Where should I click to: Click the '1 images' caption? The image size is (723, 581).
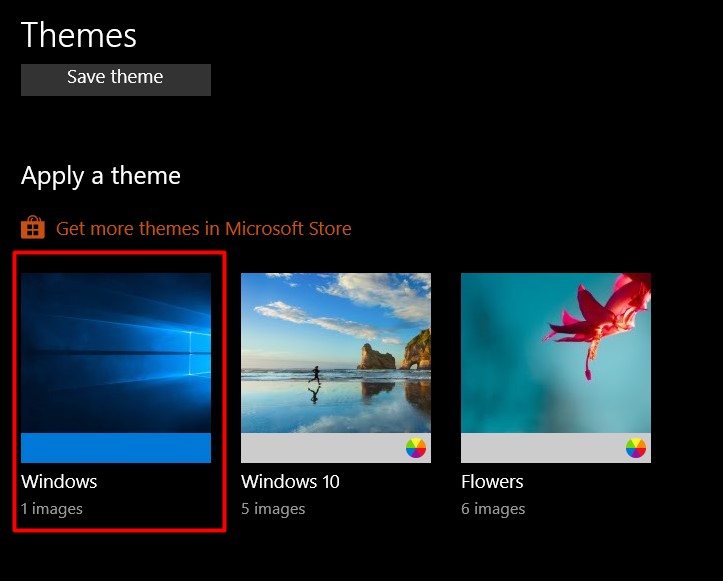[x=52, y=509]
